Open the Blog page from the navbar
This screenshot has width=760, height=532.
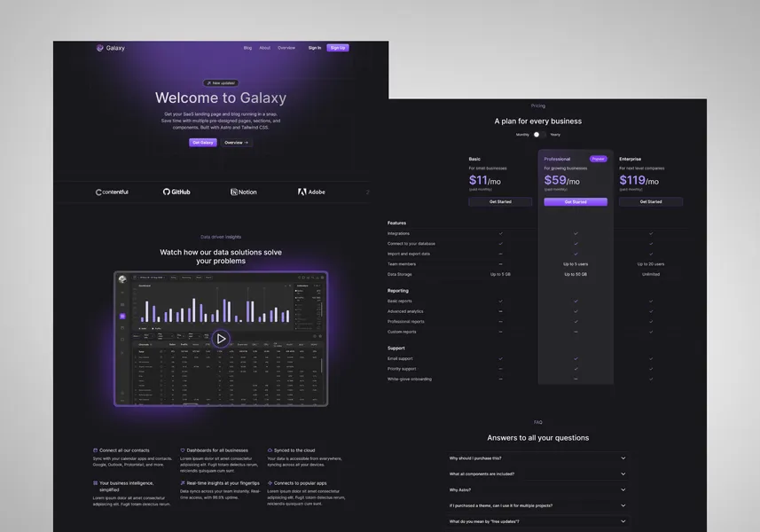pyautogui.click(x=246, y=47)
